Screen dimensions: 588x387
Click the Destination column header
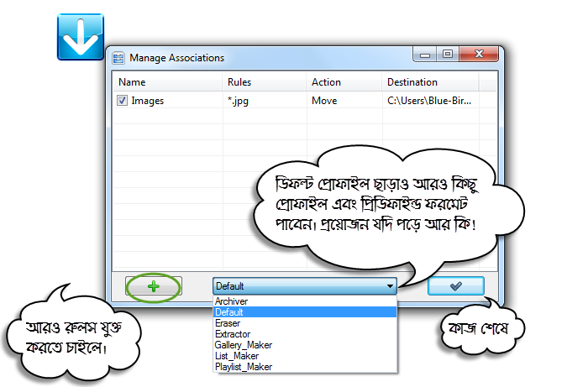tap(430, 82)
